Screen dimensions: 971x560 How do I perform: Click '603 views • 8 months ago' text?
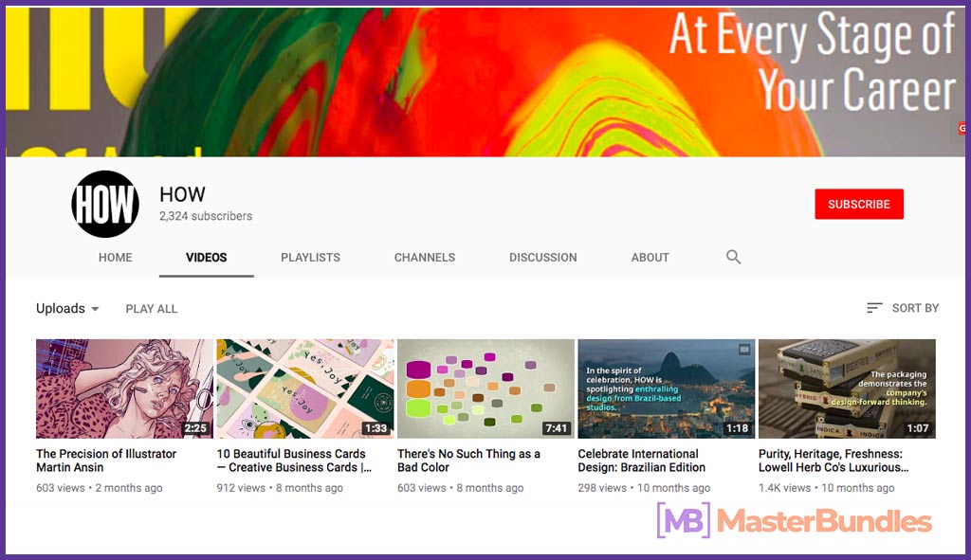(461, 488)
